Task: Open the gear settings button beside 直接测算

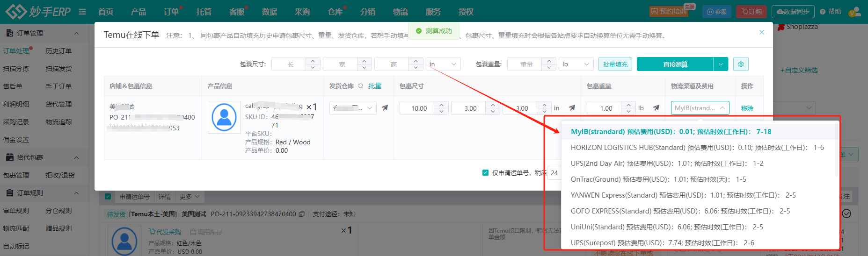Action: (x=741, y=64)
